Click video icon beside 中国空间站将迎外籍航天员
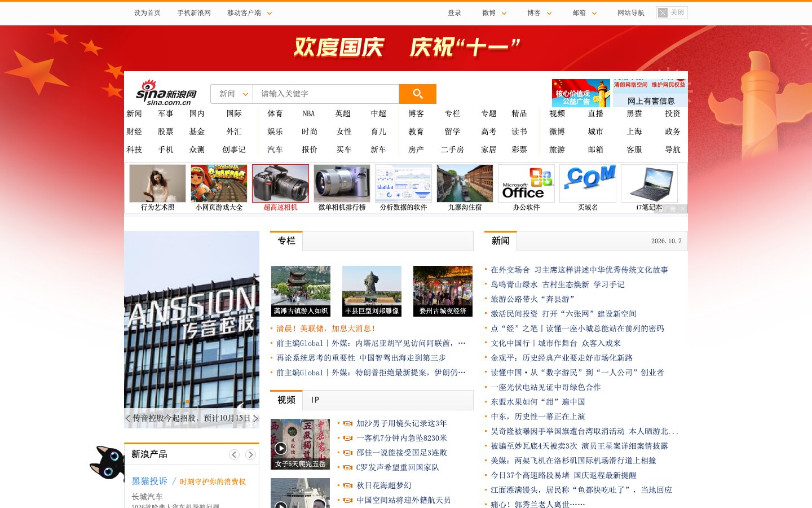Viewport: 812px width, 508px height. pyautogui.click(x=348, y=500)
